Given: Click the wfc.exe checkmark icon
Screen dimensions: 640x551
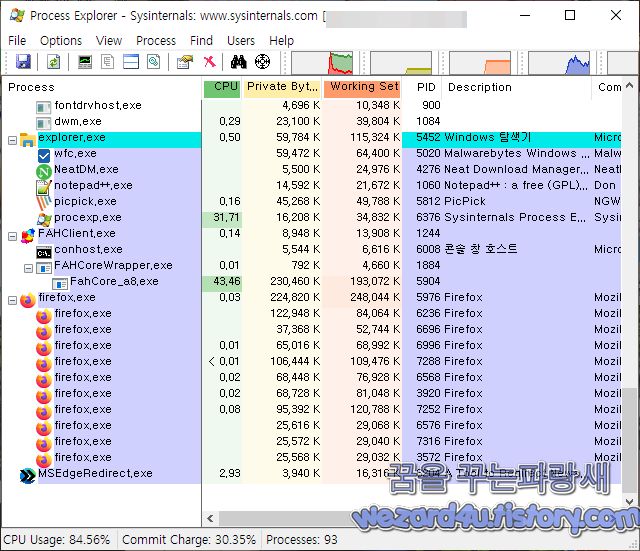Looking at the screenshot, I should (x=44, y=156).
